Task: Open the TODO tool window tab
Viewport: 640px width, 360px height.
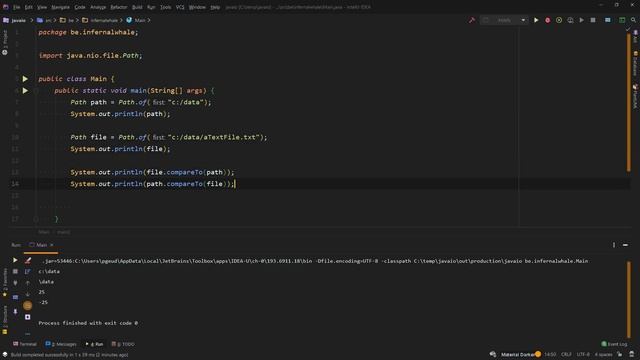Action: 123,344
